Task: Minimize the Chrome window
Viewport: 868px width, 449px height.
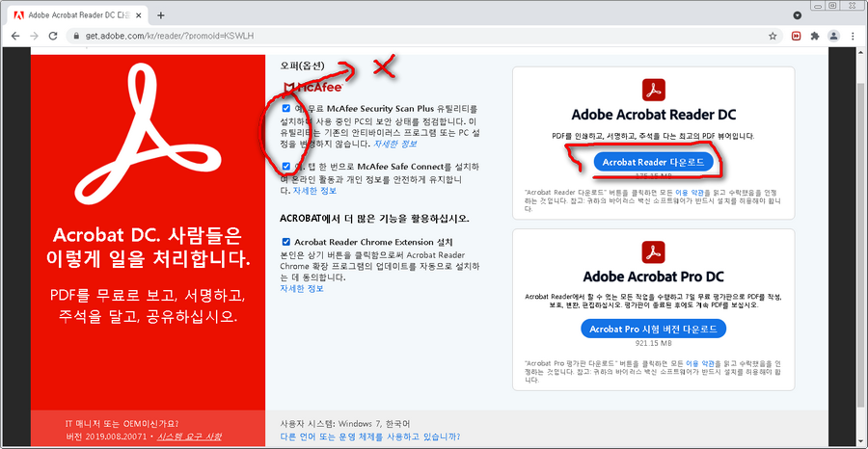Action: 818,5
